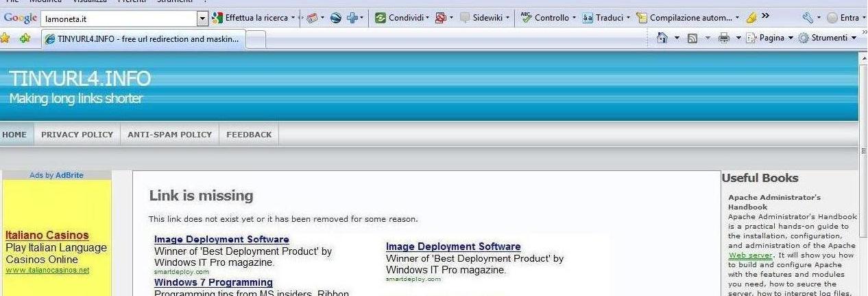Open the ANTI-SPAM POLICY page

169,135
